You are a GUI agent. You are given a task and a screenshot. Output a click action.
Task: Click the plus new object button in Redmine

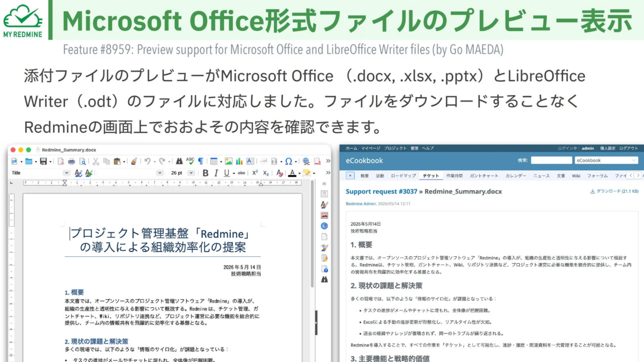[x=350, y=176]
